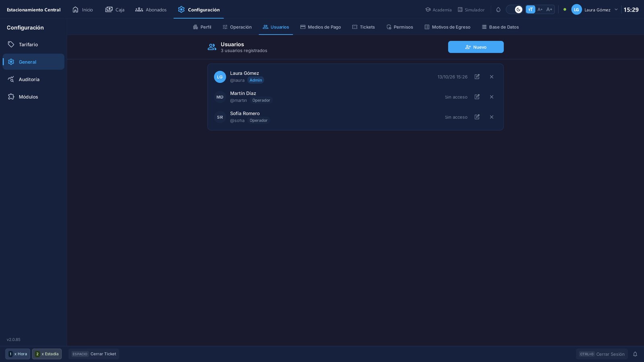Go to the Caja section
This screenshot has height=362, width=644.
[x=115, y=10]
